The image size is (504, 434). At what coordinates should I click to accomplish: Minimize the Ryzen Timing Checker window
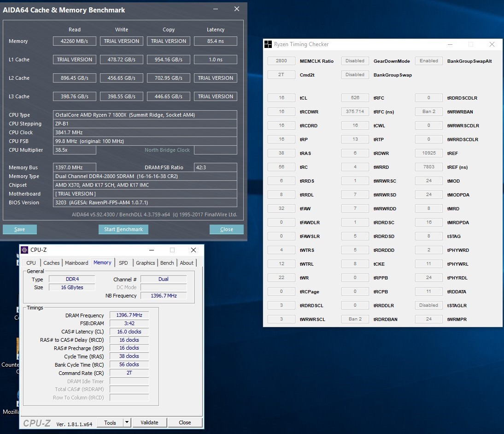coord(450,44)
